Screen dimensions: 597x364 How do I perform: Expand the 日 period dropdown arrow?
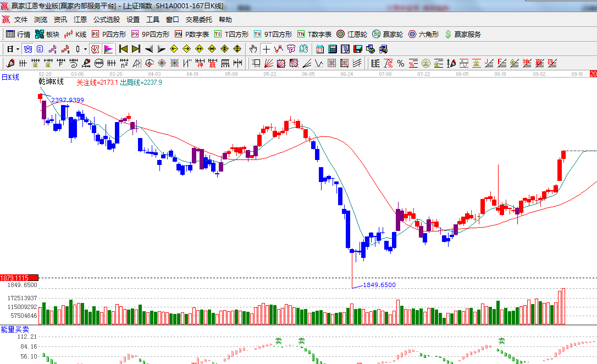pyautogui.click(x=18, y=49)
